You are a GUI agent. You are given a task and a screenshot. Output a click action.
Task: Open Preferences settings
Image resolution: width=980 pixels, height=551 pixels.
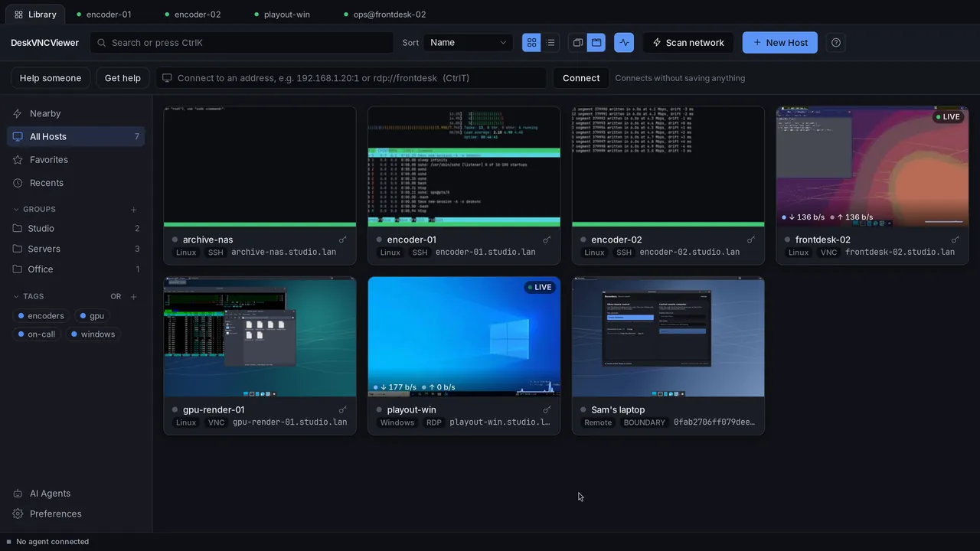[76, 514]
